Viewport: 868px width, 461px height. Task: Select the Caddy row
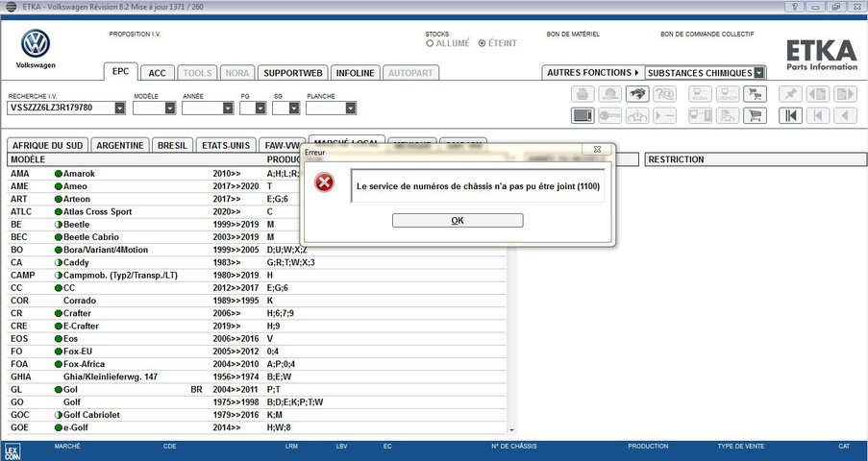258,262
